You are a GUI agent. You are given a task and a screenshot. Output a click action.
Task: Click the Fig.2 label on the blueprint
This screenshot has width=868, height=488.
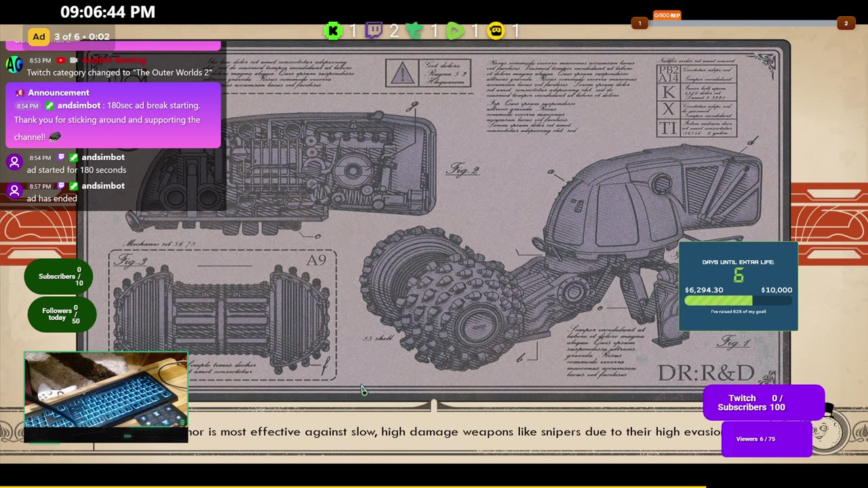[x=463, y=169]
